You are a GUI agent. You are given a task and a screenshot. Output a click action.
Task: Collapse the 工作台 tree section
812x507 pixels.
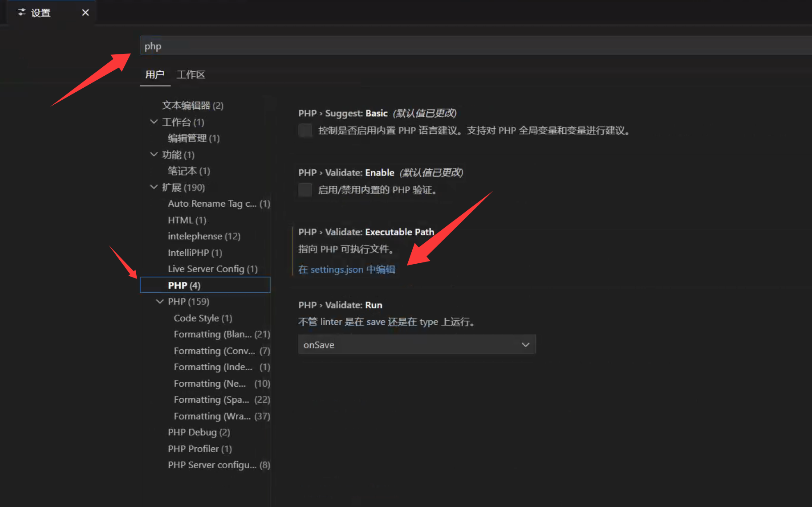coord(154,122)
